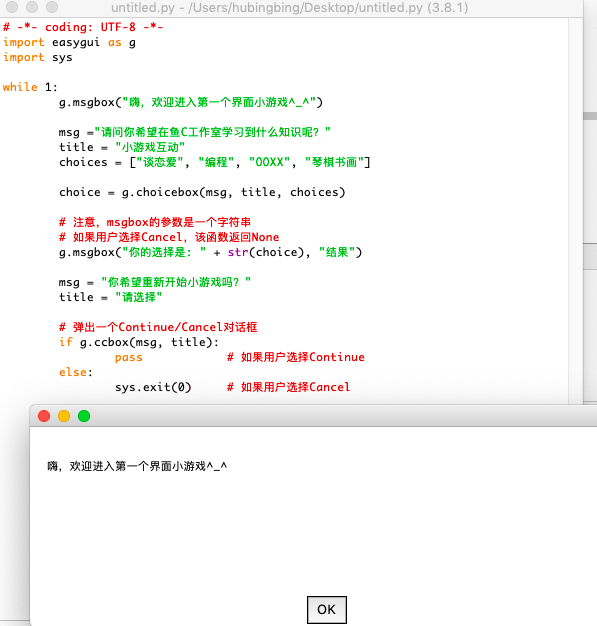Click the grey zoom button of the untitled.py window
This screenshot has width=597, height=626.
pyautogui.click(x=52, y=7)
